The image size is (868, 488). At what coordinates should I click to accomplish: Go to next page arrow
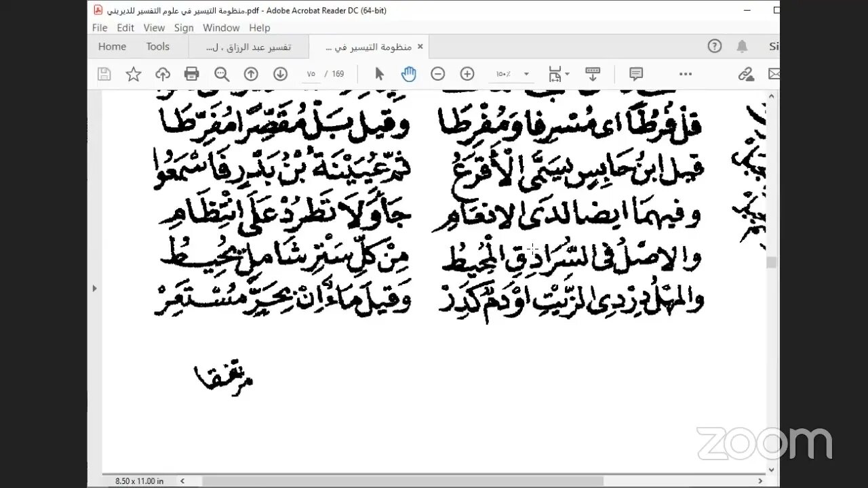280,74
